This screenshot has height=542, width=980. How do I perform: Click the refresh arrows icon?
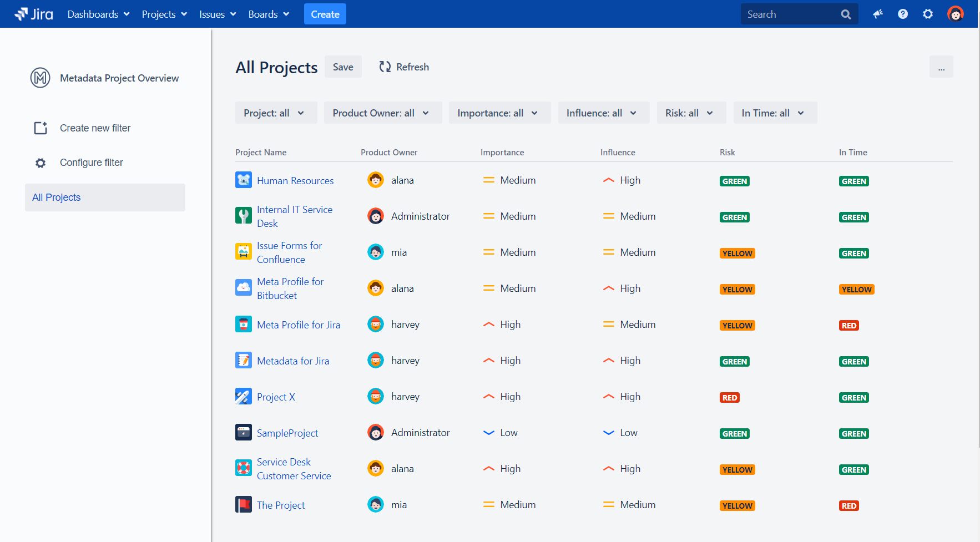(x=385, y=67)
